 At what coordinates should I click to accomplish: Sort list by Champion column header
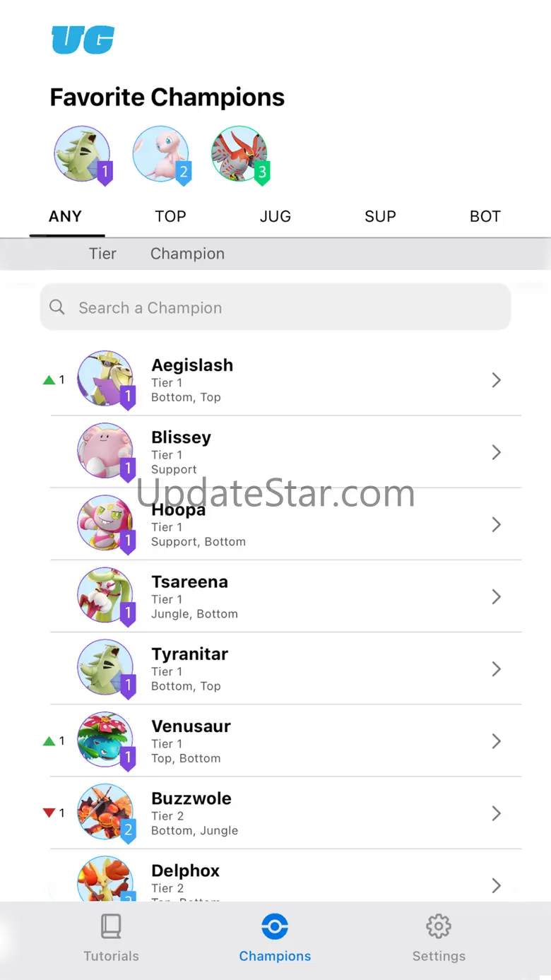click(x=187, y=254)
